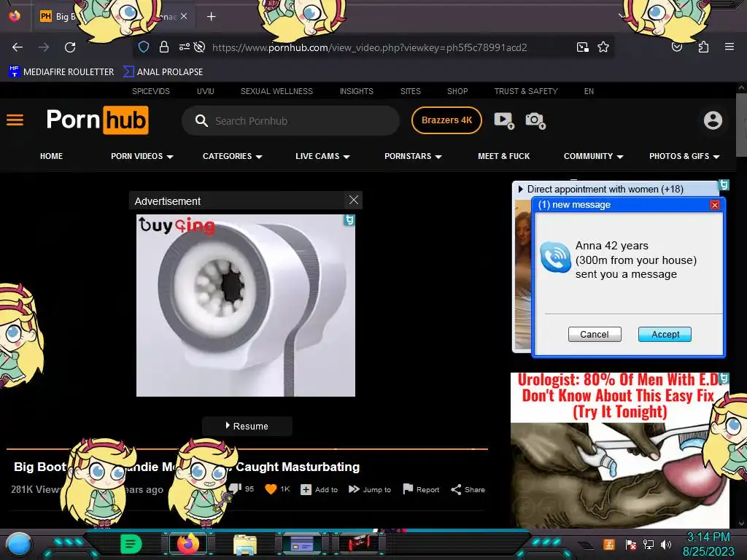This screenshot has width=747, height=560.
Task: Open the EN language selector
Action: [589, 91]
